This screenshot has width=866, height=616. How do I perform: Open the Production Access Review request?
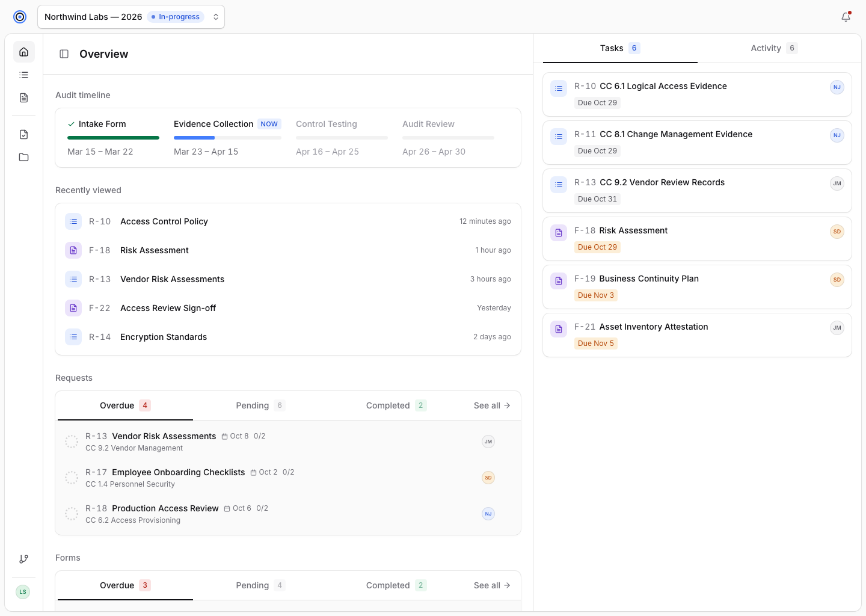pos(288,514)
